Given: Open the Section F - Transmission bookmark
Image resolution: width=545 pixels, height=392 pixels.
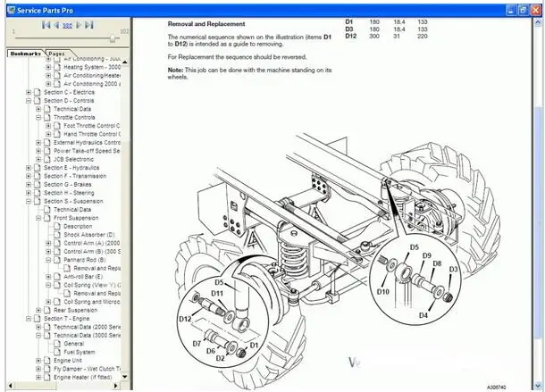Looking at the screenshot, I should (x=75, y=176).
